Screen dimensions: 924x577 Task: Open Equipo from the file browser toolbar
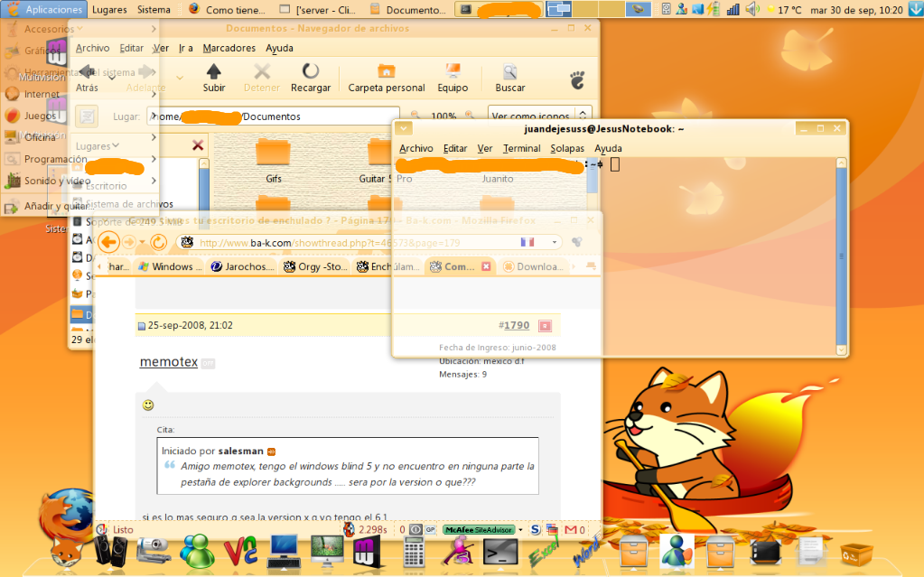453,79
